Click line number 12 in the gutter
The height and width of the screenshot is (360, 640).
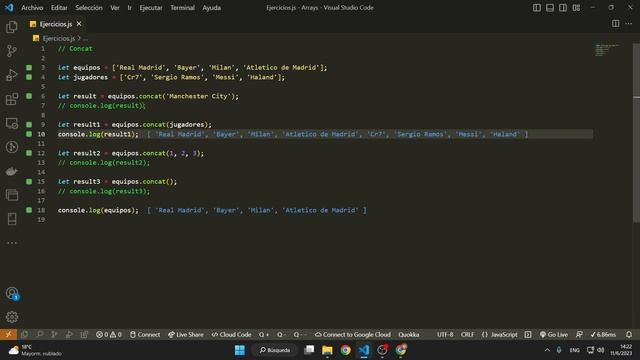coord(41,153)
